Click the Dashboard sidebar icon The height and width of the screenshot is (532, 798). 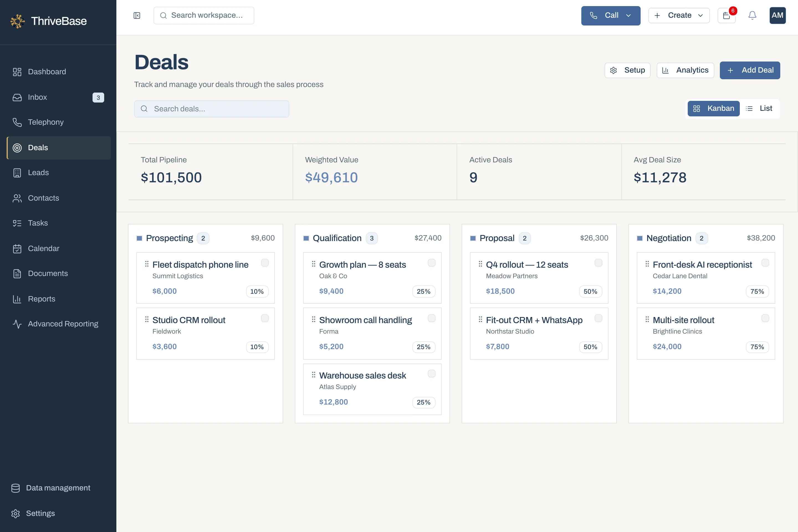point(17,72)
